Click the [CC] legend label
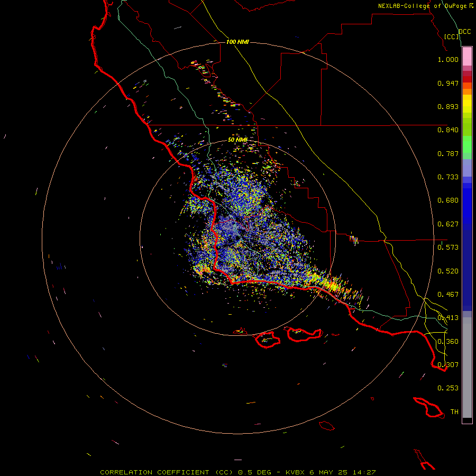476x476 pixels. tap(452, 36)
